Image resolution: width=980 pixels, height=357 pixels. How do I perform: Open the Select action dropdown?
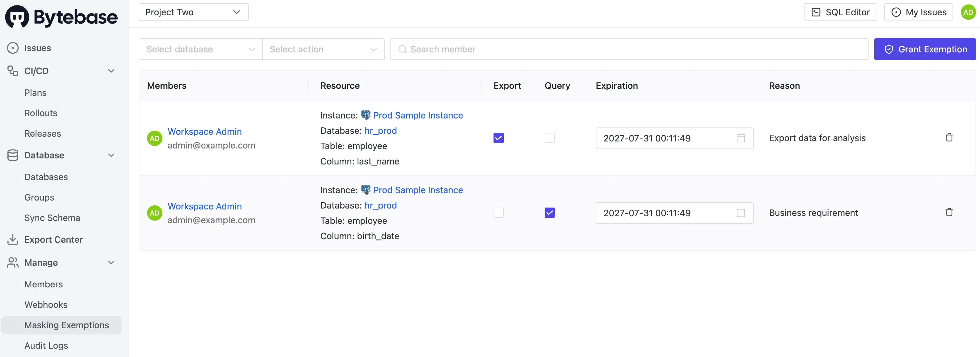[x=323, y=49]
